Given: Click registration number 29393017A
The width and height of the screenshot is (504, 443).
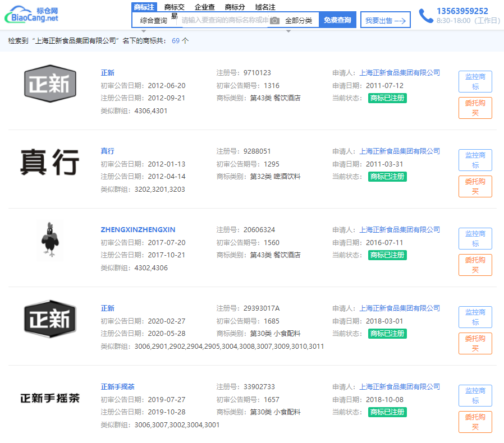Looking at the screenshot, I should (262, 308).
